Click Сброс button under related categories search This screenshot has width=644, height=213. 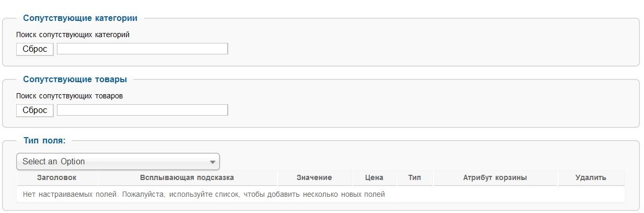coord(35,49)
